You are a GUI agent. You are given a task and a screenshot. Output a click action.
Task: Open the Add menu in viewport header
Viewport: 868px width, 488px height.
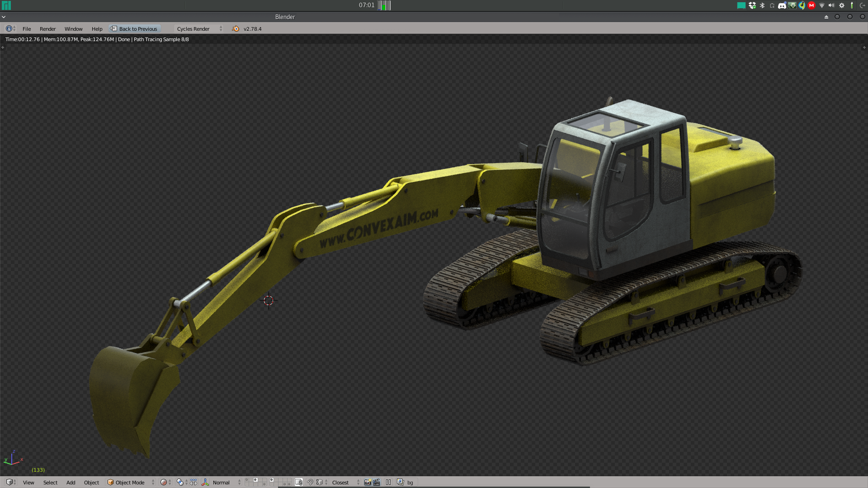(71, 482)
